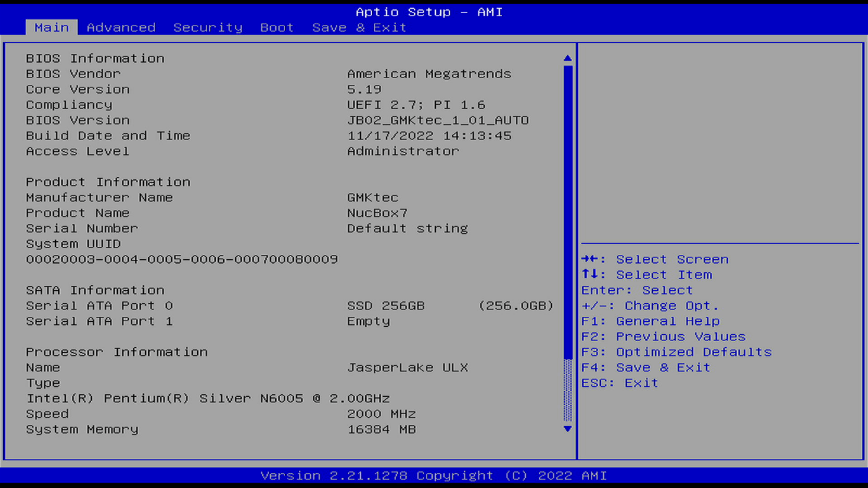Click the NucBox7 product value
868x488 pixels.
pos(377,213)
